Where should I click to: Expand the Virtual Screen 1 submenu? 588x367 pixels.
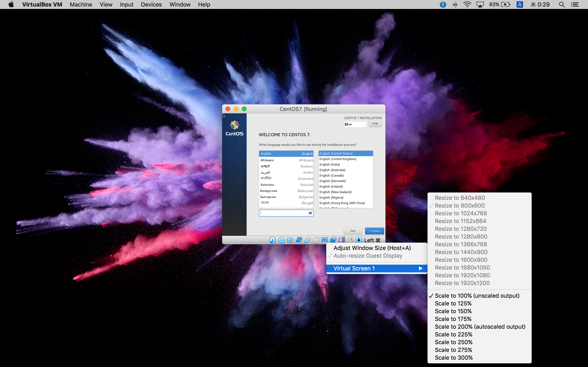tap(377, 268)
